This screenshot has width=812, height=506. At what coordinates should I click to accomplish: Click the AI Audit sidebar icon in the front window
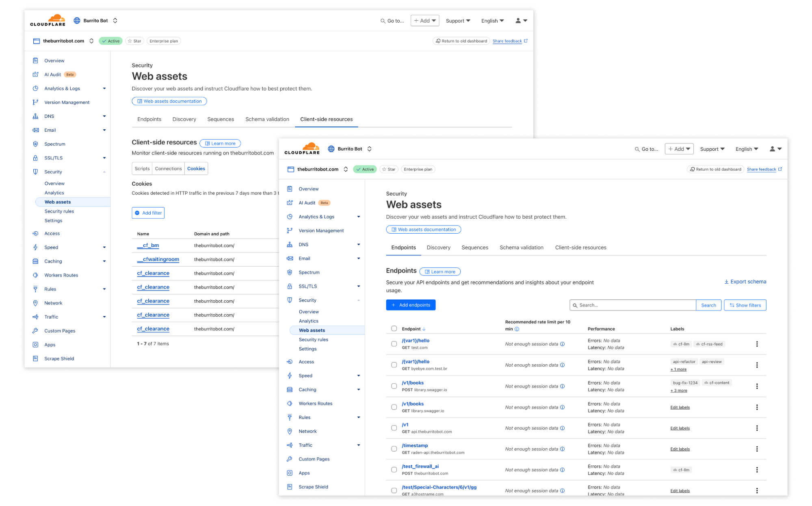(x=290, y=203)
